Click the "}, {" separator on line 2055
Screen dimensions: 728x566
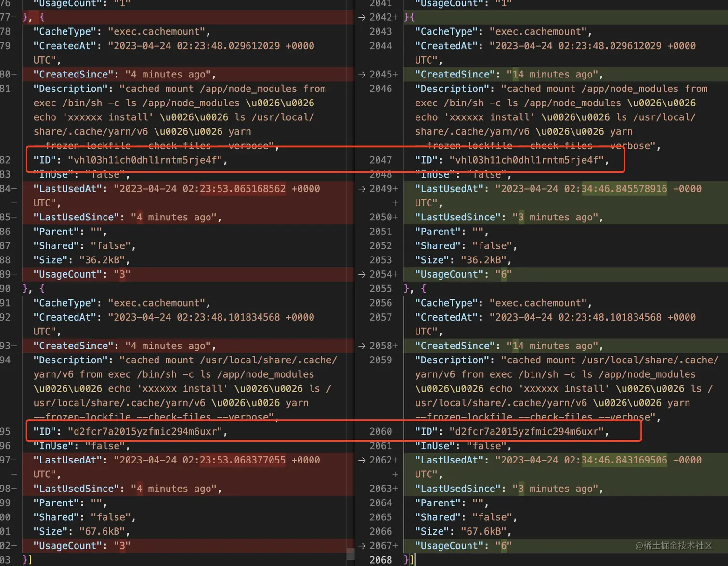(x=415, y=289)
